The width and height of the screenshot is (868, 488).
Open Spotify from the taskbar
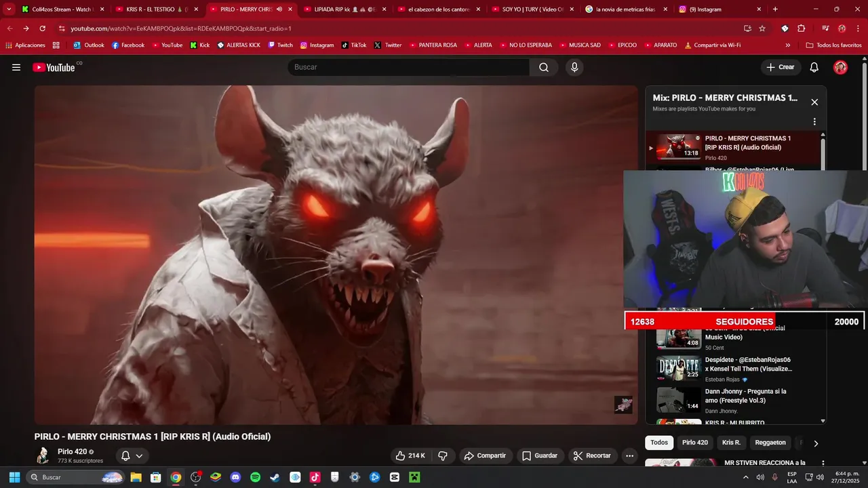click(x=255, y=477)
